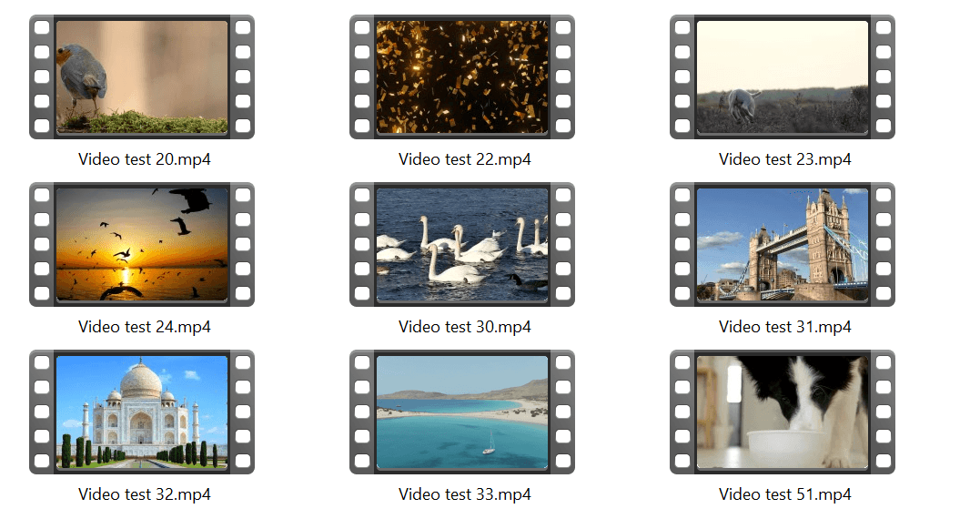Pick the Tower Bridge video thumbnail
The width and height of the screenshot is (980, 529).
(783, 245)
